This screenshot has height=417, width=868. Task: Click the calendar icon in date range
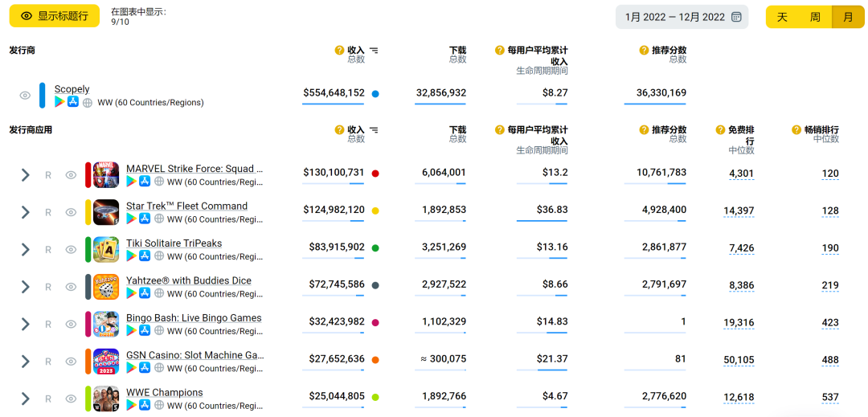point(736,17)
